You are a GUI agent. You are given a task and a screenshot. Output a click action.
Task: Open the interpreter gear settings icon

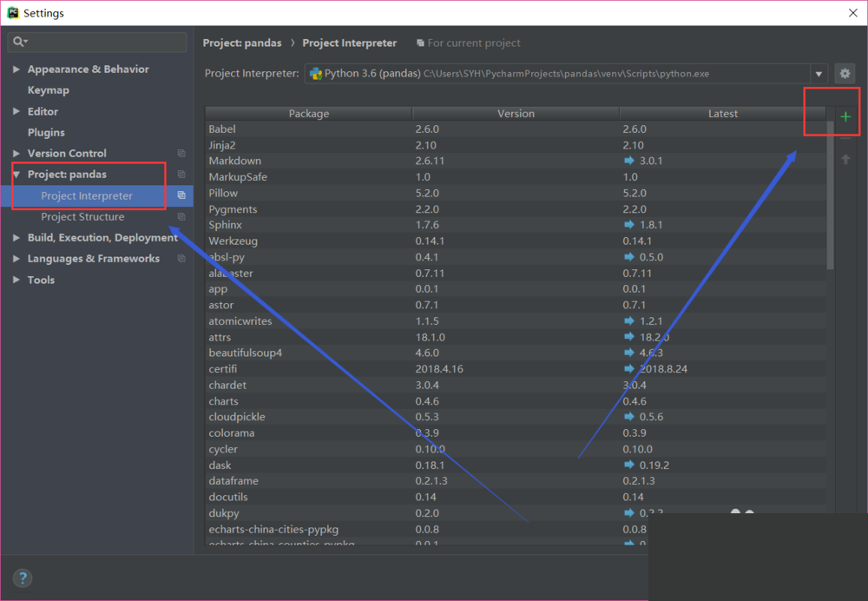coord(845,74)
